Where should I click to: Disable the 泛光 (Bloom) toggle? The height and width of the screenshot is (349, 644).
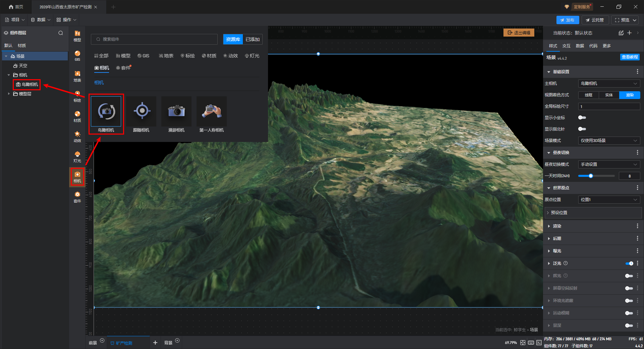[x=629, y=263]
